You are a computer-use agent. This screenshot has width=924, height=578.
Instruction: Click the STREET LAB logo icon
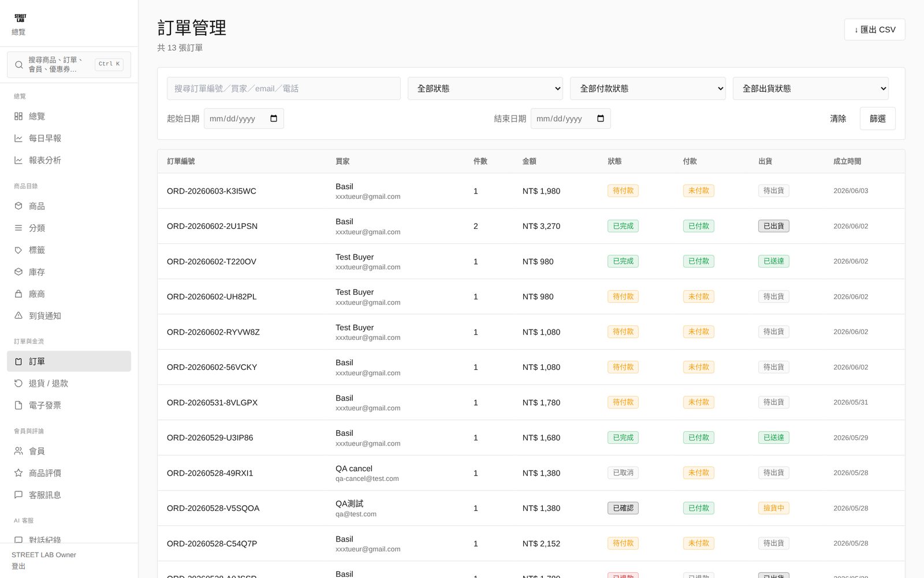20,18
